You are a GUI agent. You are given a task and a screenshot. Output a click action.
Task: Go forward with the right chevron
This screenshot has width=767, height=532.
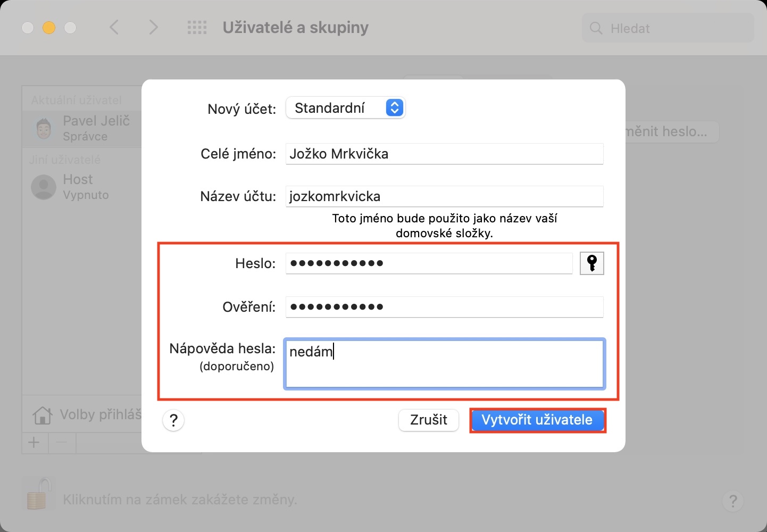[153, 28]
